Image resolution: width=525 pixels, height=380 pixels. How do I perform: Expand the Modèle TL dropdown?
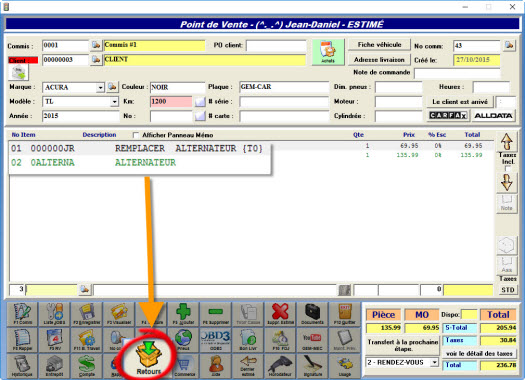coord(114,101)
